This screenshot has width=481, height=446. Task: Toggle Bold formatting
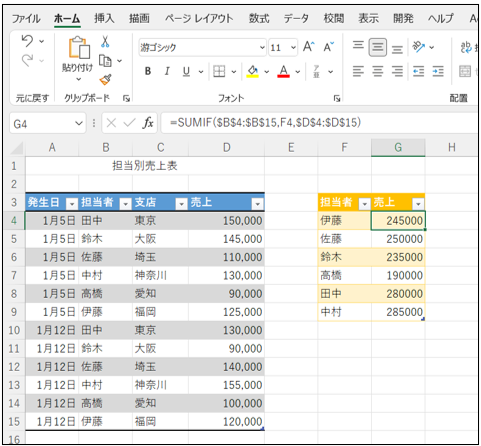[148, 71]
